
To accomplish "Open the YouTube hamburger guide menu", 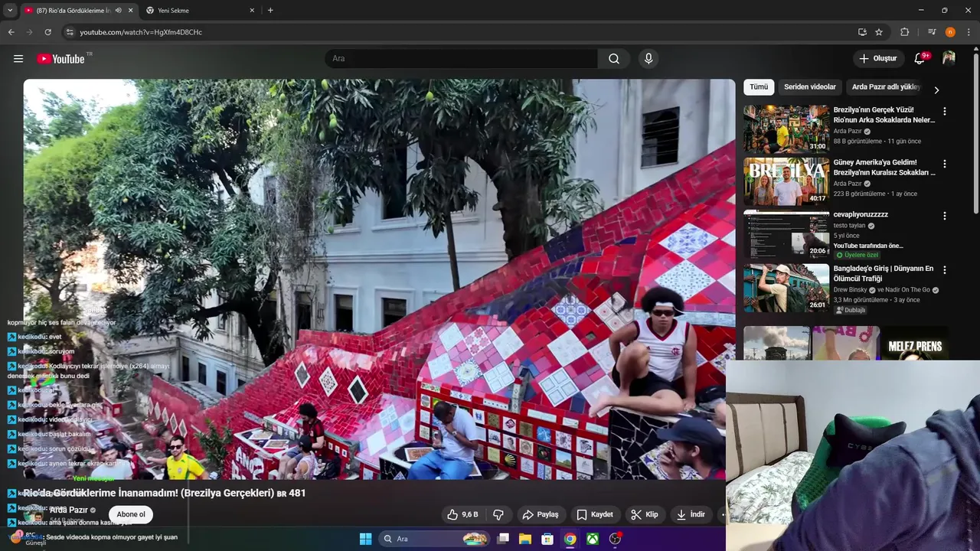I will click(18, 59).
